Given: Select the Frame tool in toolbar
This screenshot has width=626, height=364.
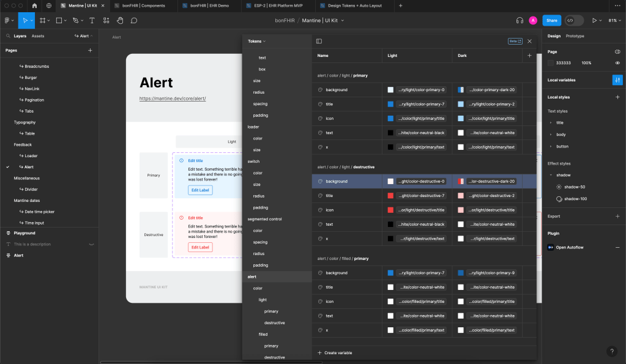Looking at the screenshot, I should pos(42,20).
